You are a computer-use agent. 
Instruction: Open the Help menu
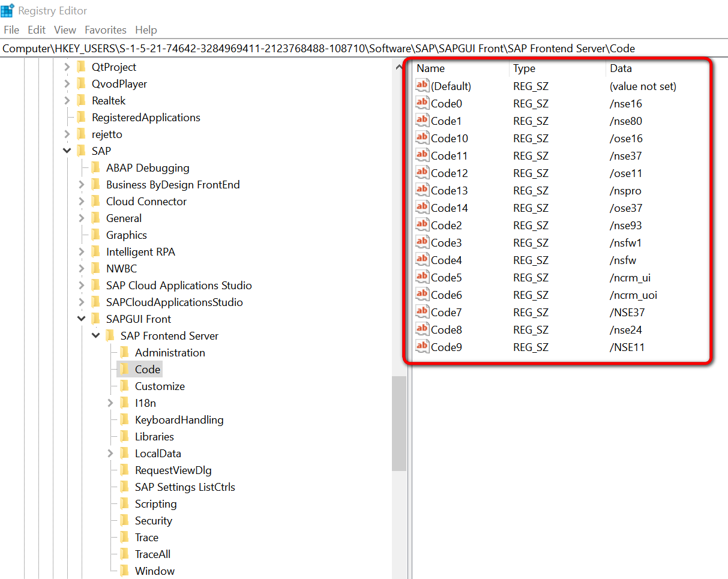tap(146, 30)
